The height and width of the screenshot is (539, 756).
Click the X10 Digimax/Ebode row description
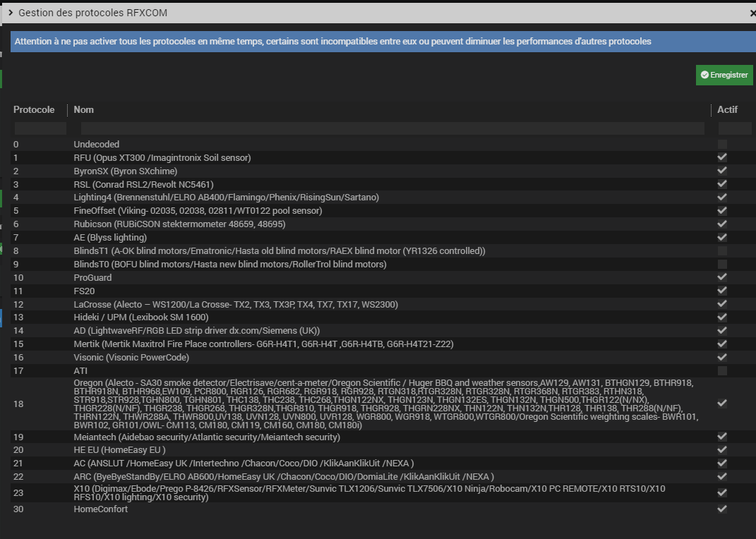[369, 492]
